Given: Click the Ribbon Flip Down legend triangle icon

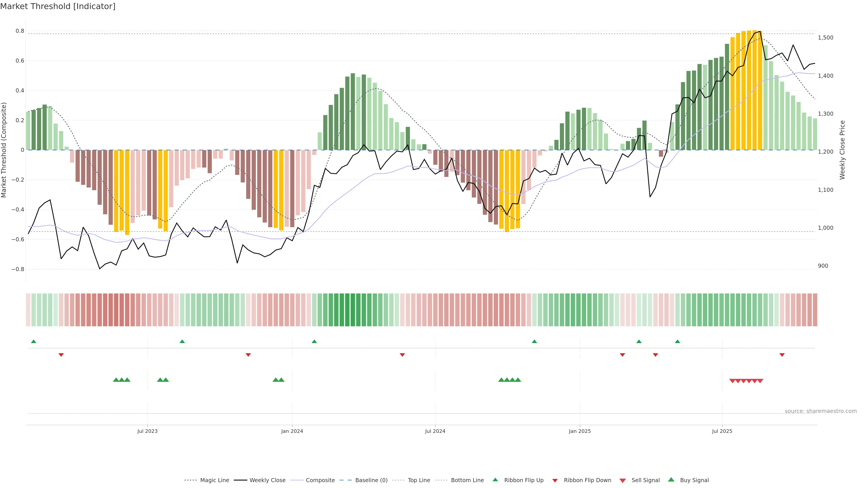Looking at the screenshot, I should (555, 480).
